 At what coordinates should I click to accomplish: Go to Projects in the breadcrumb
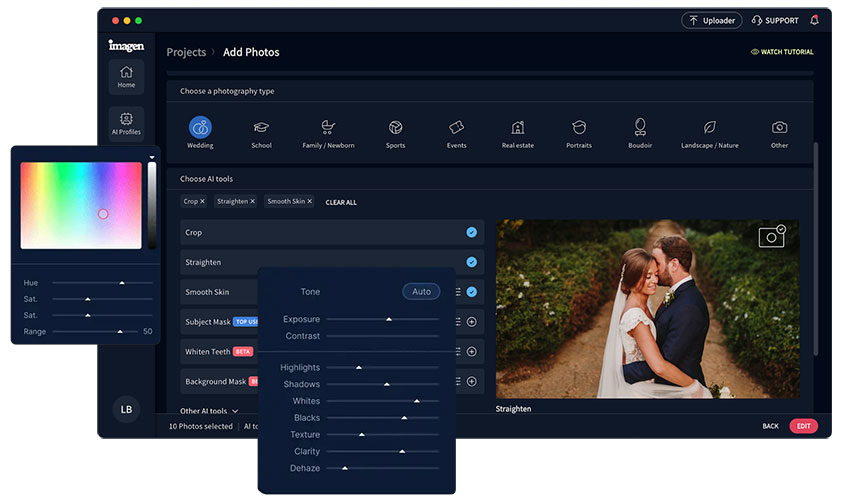point(186,52)
